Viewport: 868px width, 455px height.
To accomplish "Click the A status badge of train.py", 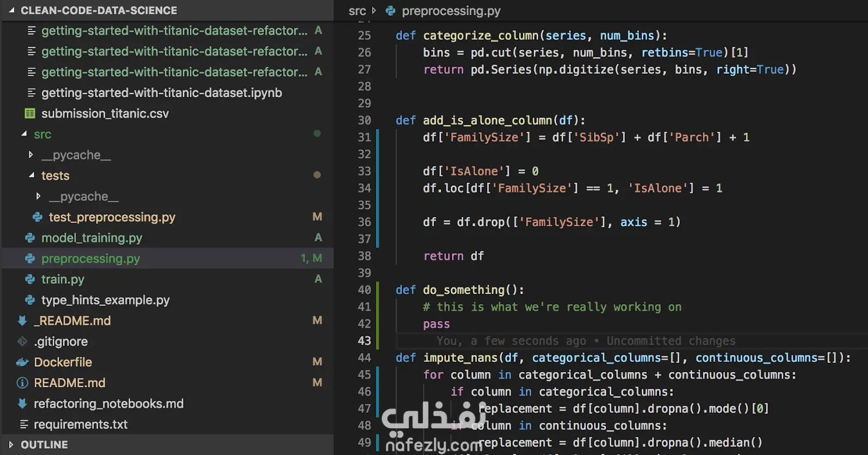I will (x=318, y=279).
